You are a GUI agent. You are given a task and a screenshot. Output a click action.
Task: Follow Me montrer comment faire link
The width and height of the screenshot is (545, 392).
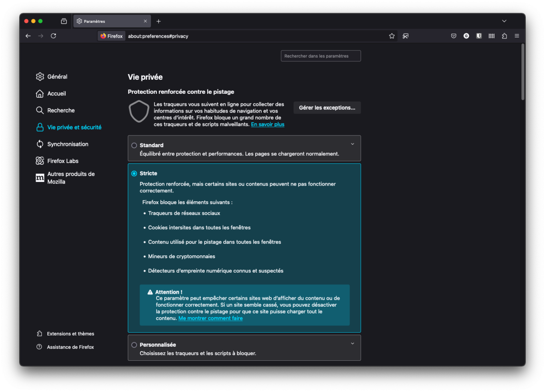click(210, 318)
